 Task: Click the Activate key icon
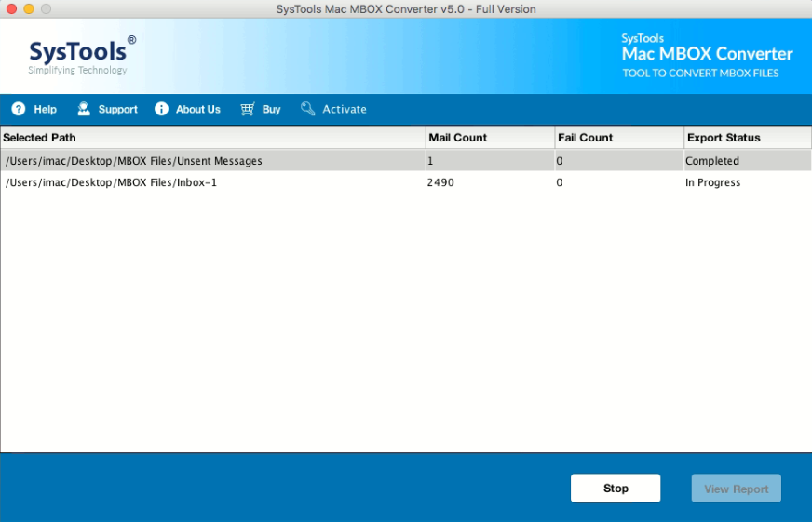307,109
